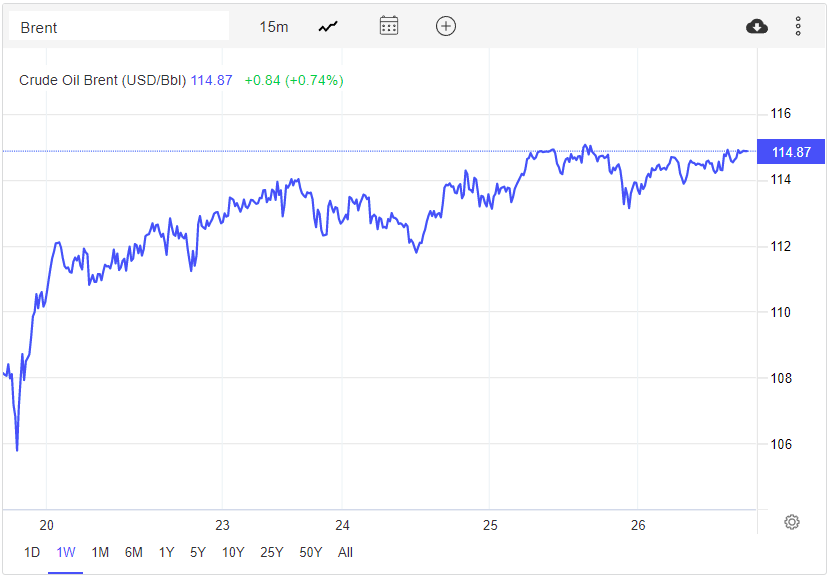The image size is (829, 578).
Task: Select the 50Y time range
Action: (x=310, y=552)
